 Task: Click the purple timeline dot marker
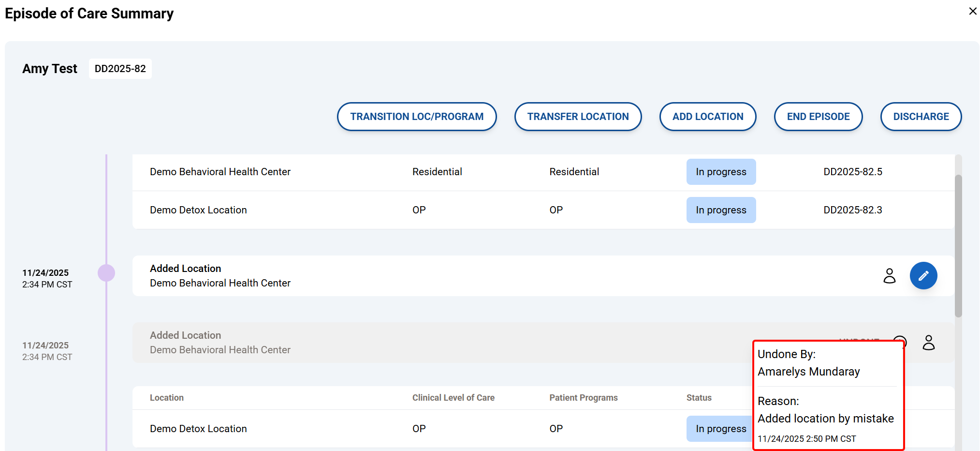click(106, 273)
